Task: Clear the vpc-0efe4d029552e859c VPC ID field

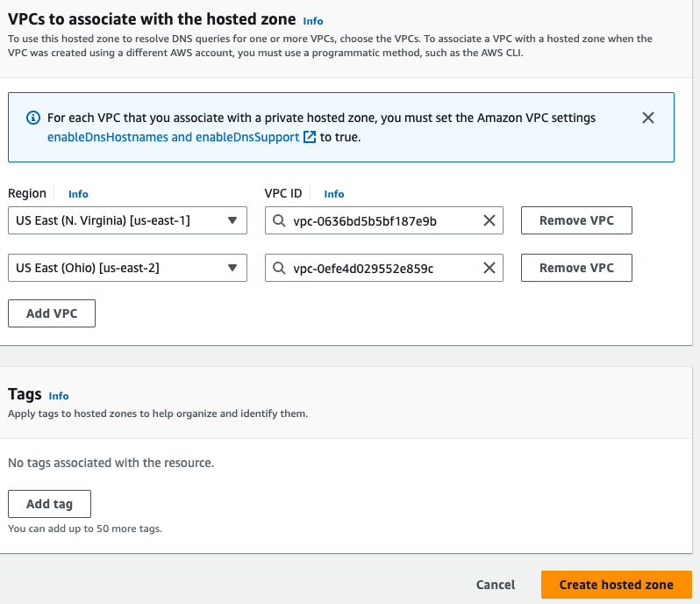Action: [x=489, y=269]
